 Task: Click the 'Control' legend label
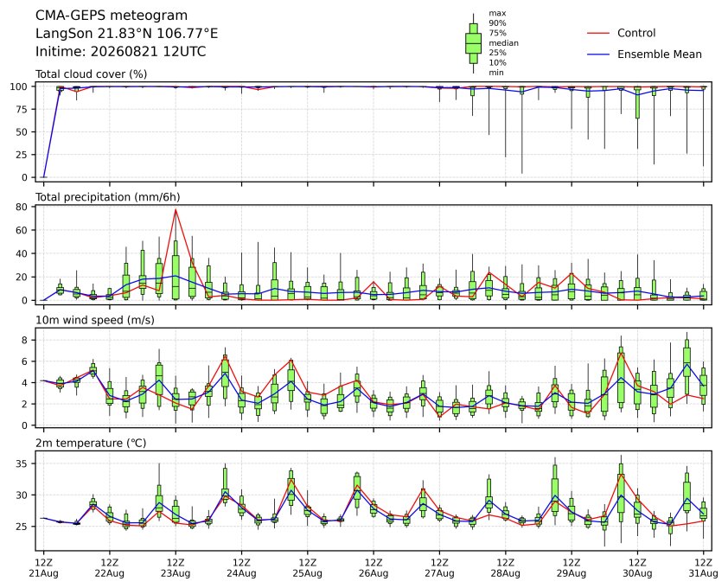[636, 33]
